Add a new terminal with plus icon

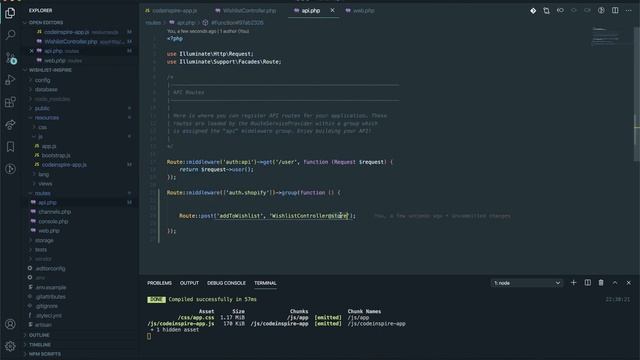573,282
